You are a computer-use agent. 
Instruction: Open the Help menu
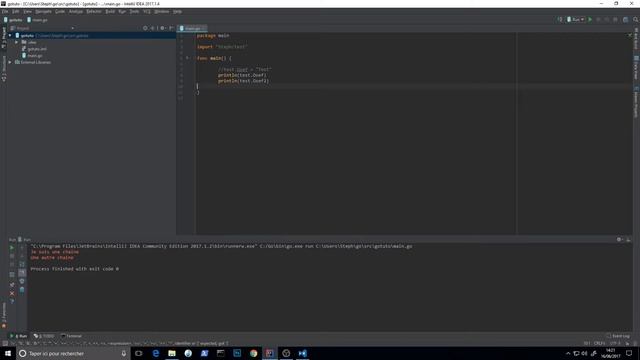pos(177,11)
